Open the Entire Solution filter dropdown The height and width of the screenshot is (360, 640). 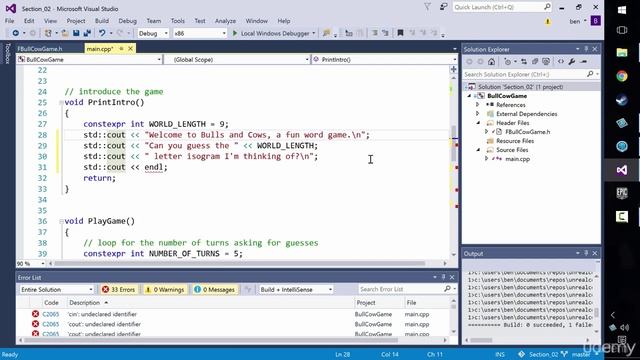(x=57, y=289)
